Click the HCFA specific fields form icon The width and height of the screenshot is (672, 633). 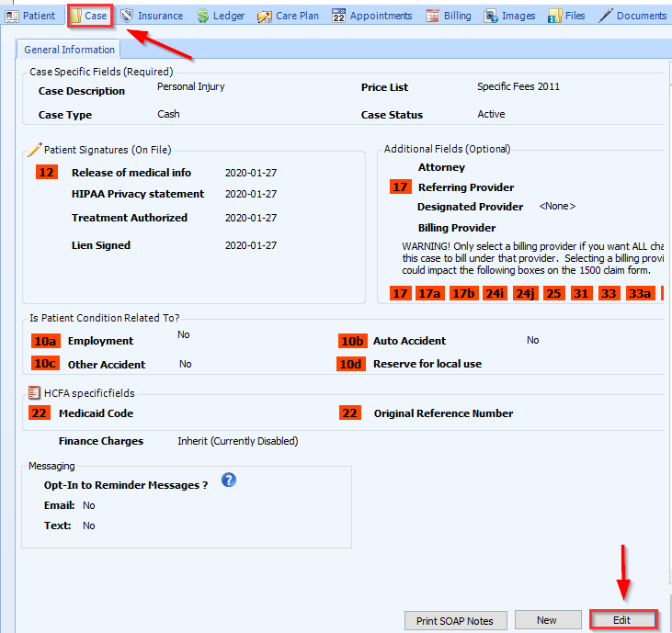[x=35, y=392]
